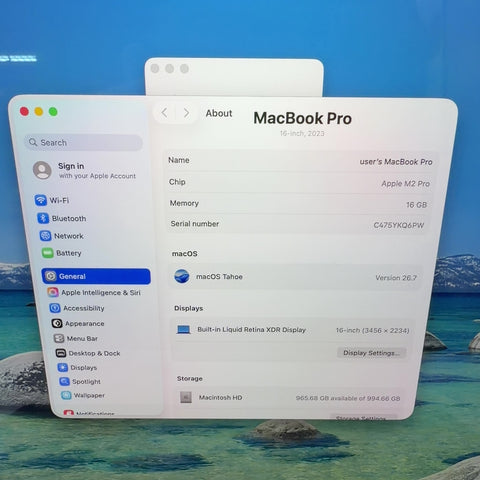The image size is (480, 480).
Task: Select the Bluetooth icon in sidebar
Action: click(x=43, y=218)
